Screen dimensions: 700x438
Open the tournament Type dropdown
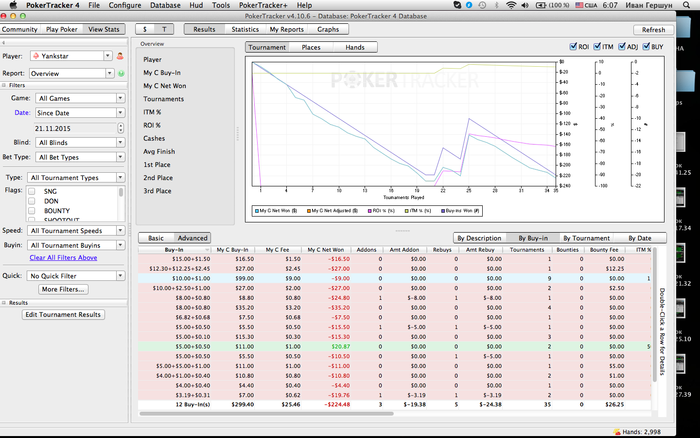(76, 178)
